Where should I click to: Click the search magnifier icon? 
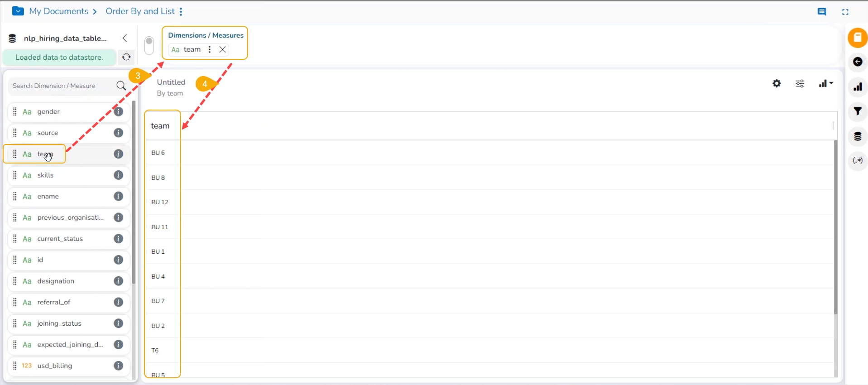[121, 86]
